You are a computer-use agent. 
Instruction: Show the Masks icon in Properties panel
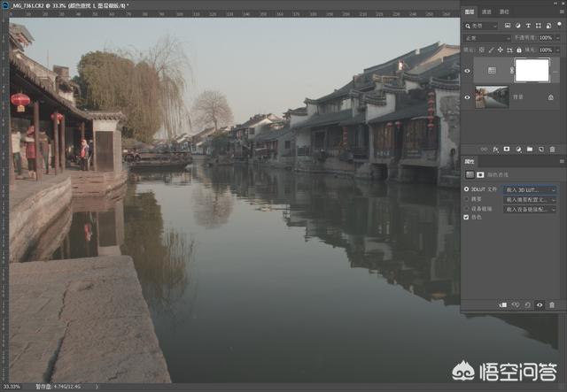tap(480, 174)
